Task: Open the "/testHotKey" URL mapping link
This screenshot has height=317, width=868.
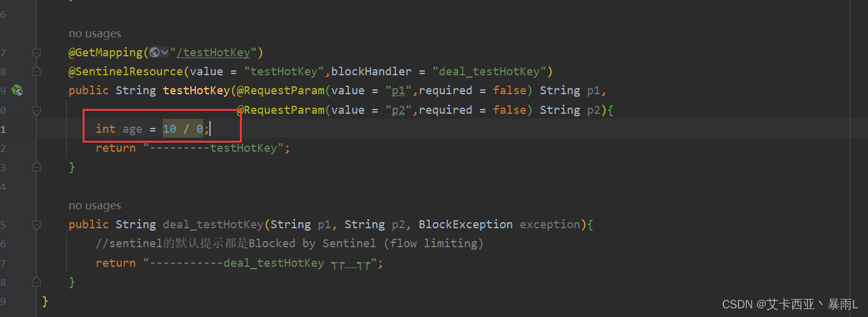Action: point(214,53)
